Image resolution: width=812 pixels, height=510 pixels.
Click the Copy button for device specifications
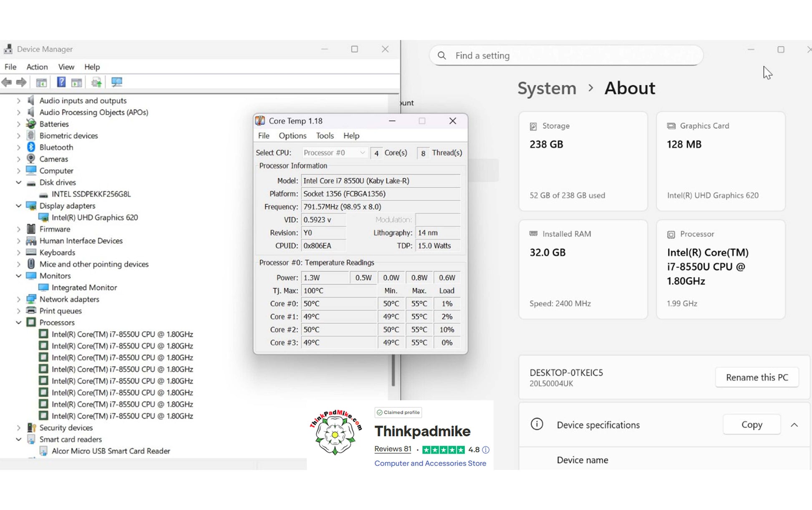click(751, 425)
